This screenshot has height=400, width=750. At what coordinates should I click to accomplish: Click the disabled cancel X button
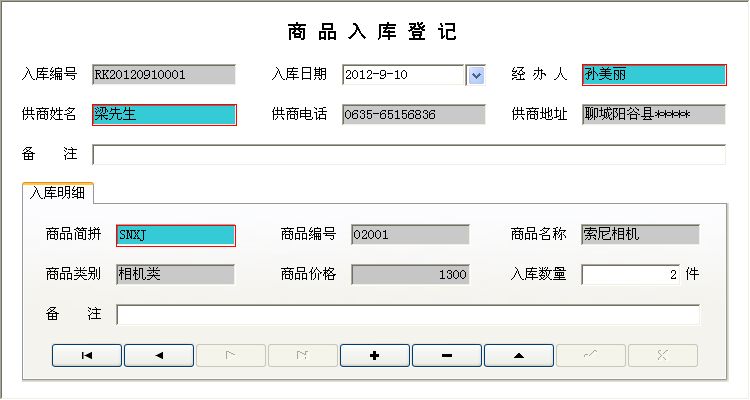662,356
